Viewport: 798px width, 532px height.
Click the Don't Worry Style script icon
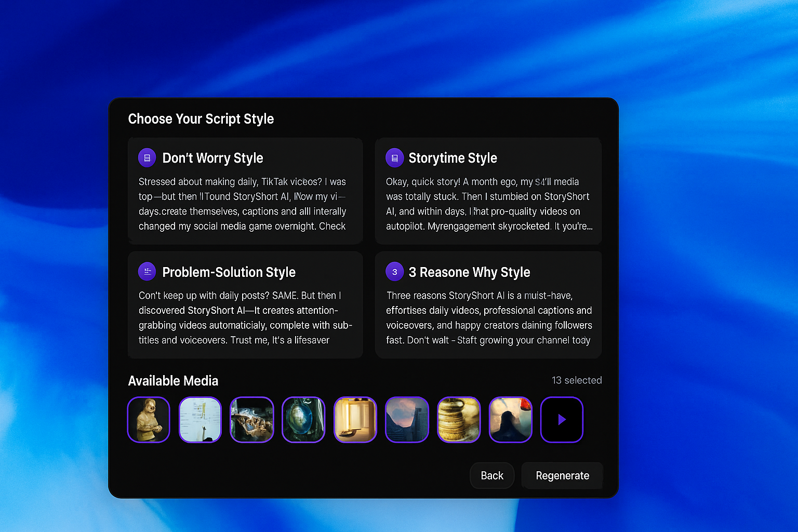147,158
